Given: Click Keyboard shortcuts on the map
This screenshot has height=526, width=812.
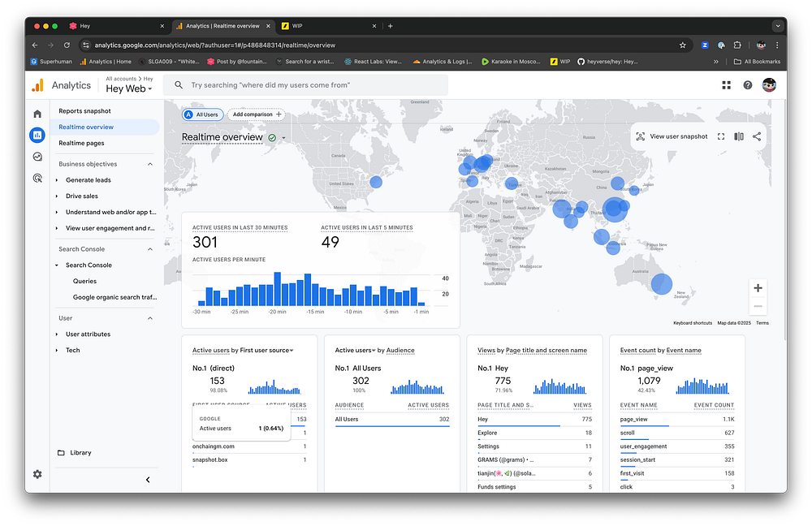Looking at the screenshot, I should tap(693, 323).
